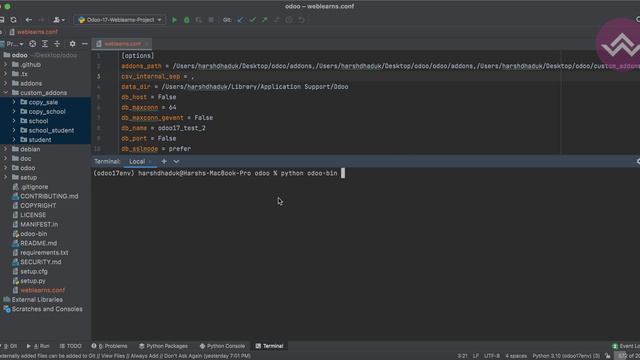This screenshot has height=360, width=640.
Task: Click Git Rollback undo arrow icon
Action: 301,20
